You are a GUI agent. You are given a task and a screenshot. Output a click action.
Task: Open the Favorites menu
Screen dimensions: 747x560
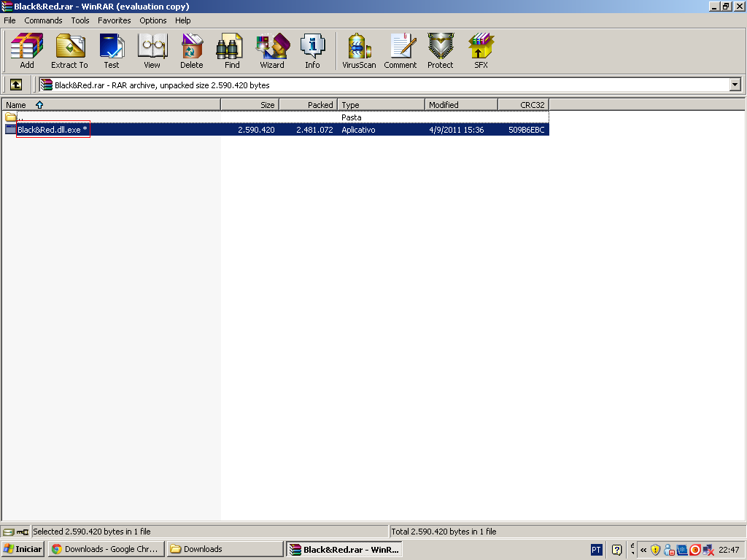click(x=115, y=20)
